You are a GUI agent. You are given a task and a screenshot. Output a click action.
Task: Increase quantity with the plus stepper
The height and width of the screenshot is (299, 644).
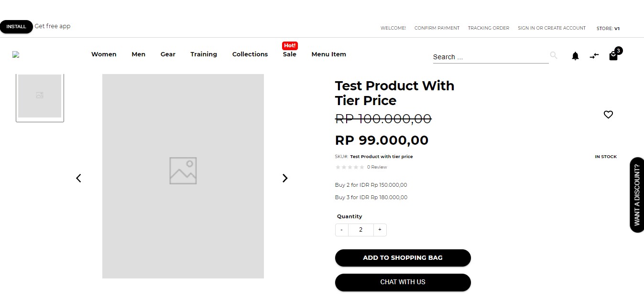coord(380,230)
